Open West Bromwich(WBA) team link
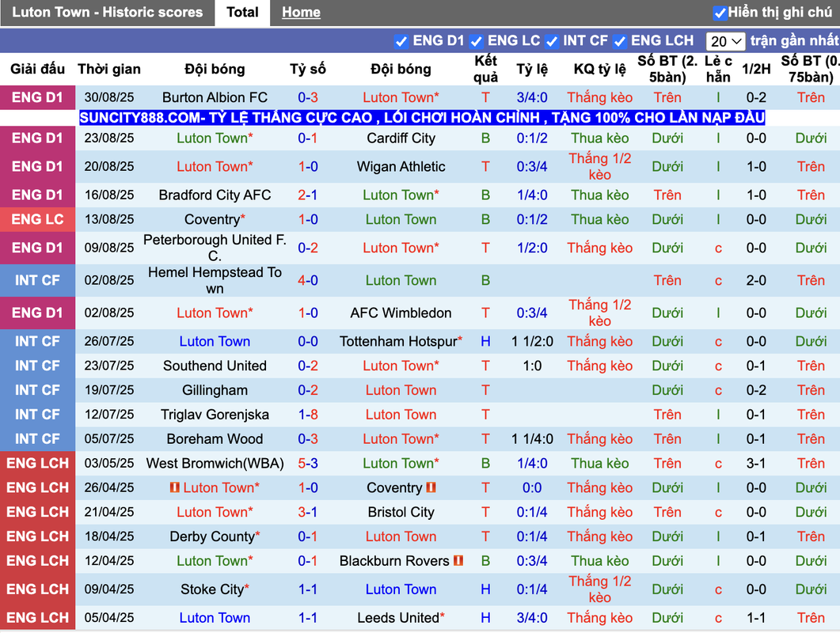840x633 pixels. (x=215, y=463)
